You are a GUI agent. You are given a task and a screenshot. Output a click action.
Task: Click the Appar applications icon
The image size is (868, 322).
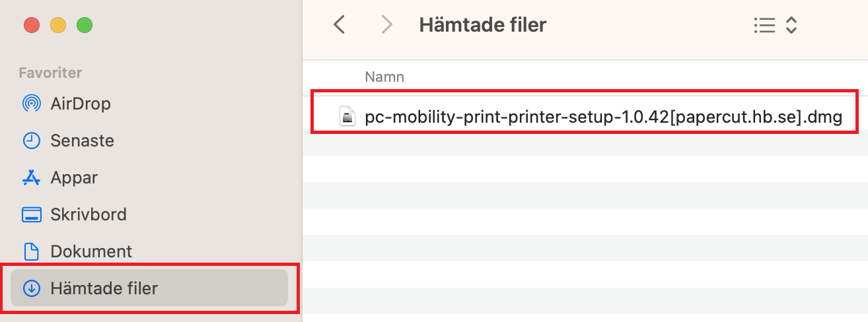tap(31, 177)
